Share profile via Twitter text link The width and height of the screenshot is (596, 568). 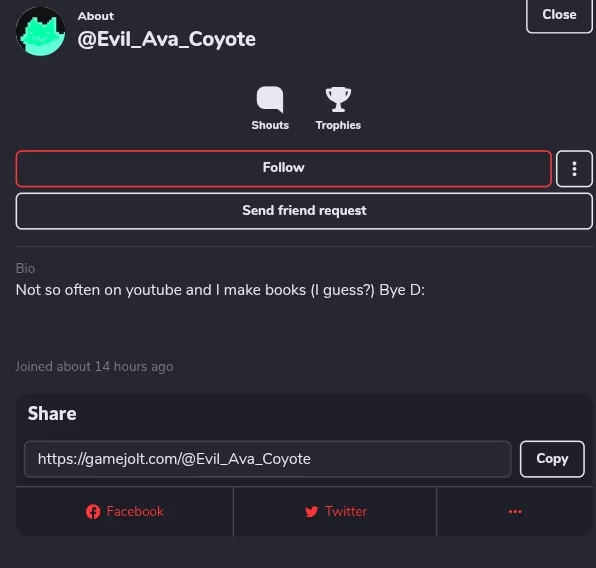click(346, 511)
